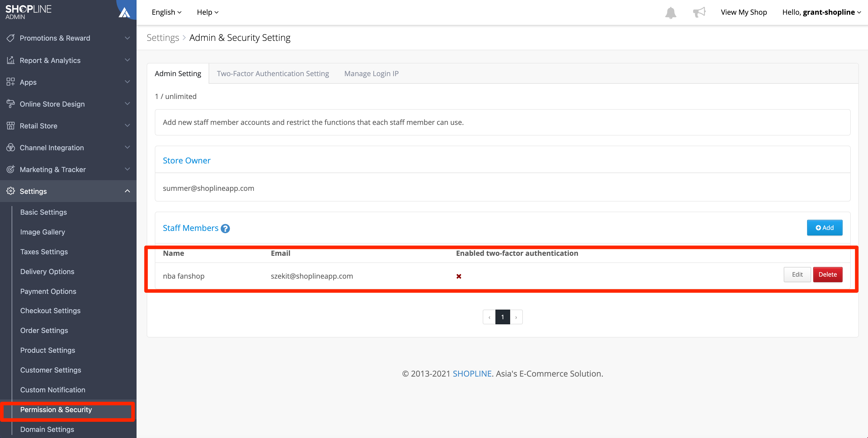Click View My Shop link
This screenshot has height=438, width=868.
coord(744,12)
